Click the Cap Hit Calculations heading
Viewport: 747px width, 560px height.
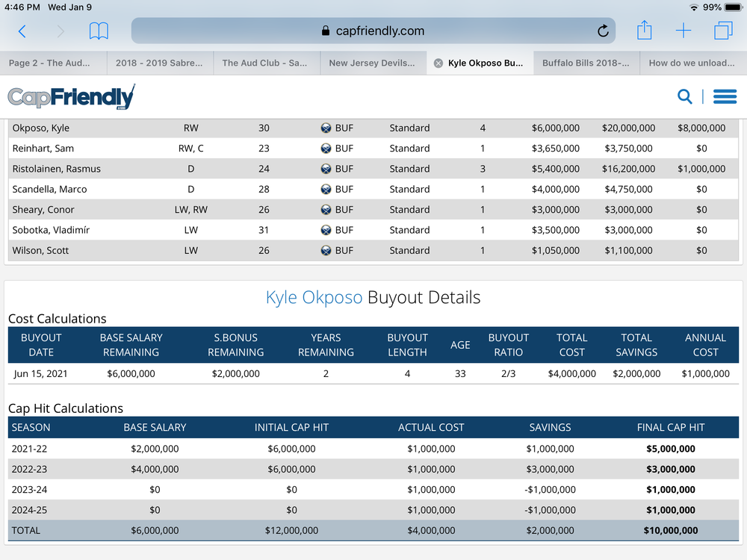pos(66,408)
